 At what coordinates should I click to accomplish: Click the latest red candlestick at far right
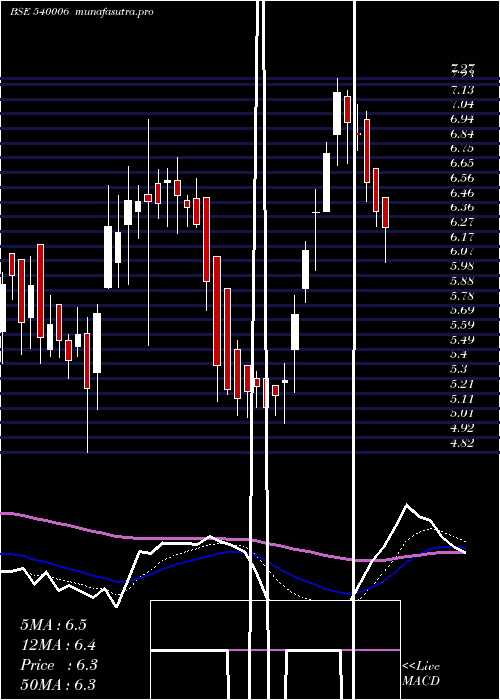385,212
